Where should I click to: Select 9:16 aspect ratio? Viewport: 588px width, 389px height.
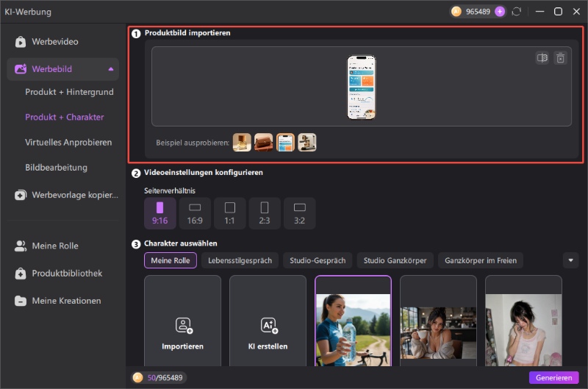pyautogui.click(x=159, y=213)
